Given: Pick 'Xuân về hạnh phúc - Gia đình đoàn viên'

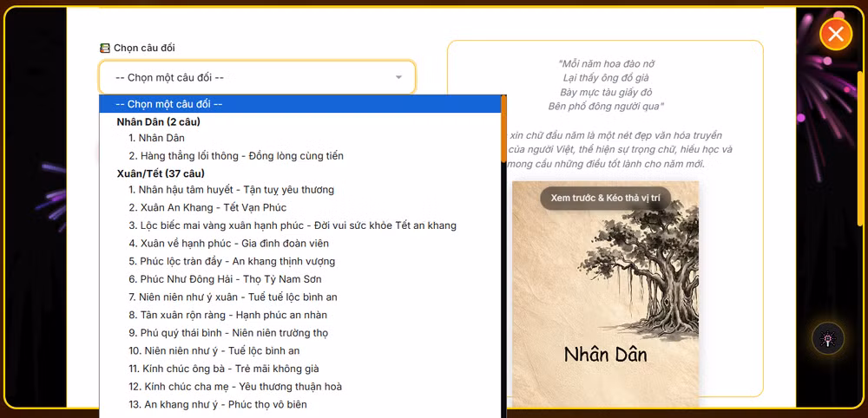Looking at the screenshot, I should 228,244.
